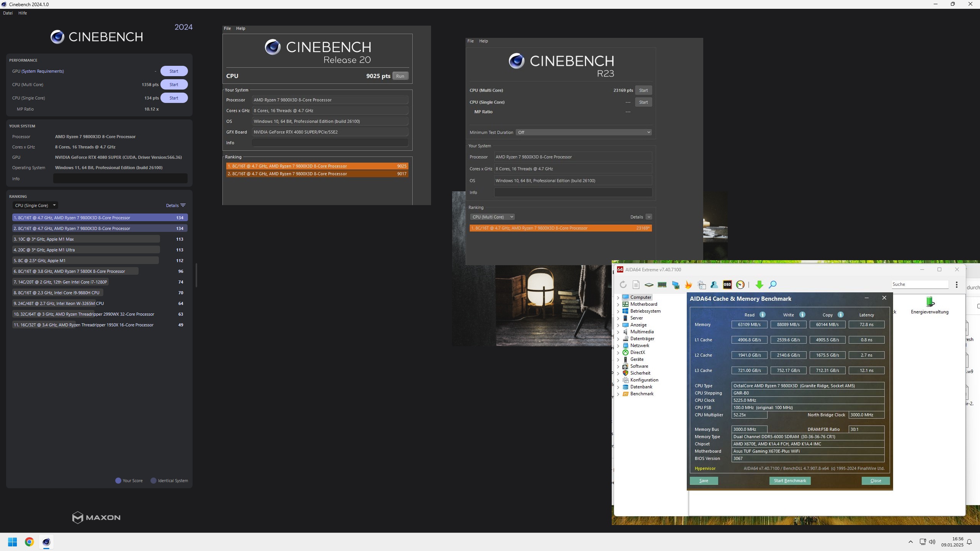The width and height of the screenshot is (980, 551).
Task: Expand the Benchmark tree node in AIDA64
Action: tap(618, 394)
